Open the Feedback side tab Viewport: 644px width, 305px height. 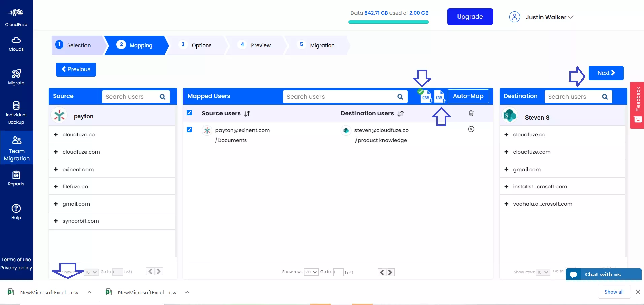pyautogui.click(x=637, y=105)
